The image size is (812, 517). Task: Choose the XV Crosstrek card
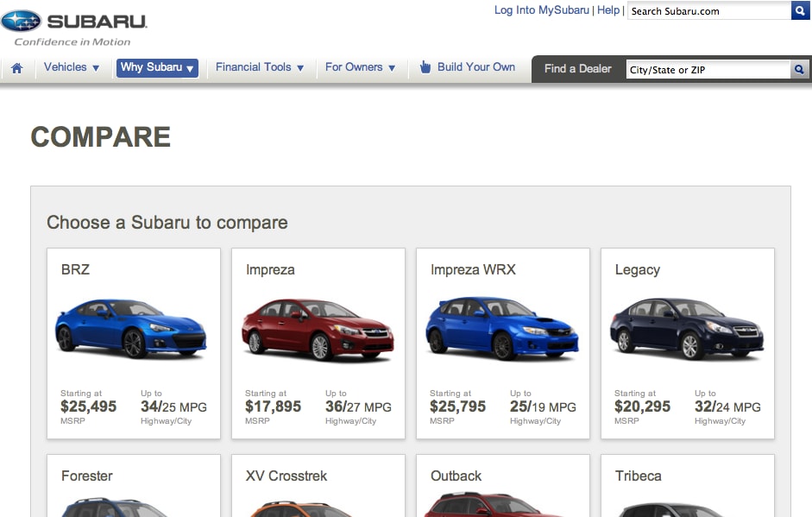[x=318, y=486]
